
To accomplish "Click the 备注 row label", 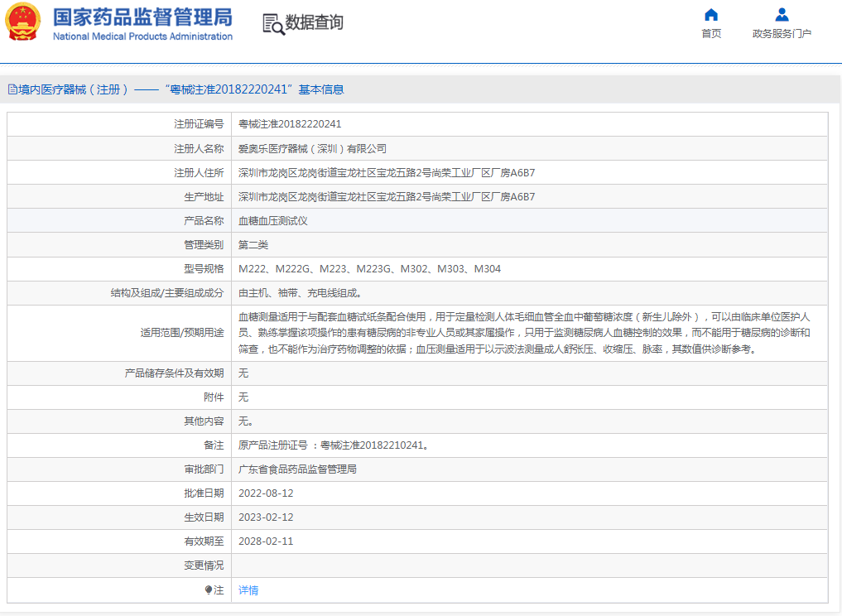I will point(214,445).
